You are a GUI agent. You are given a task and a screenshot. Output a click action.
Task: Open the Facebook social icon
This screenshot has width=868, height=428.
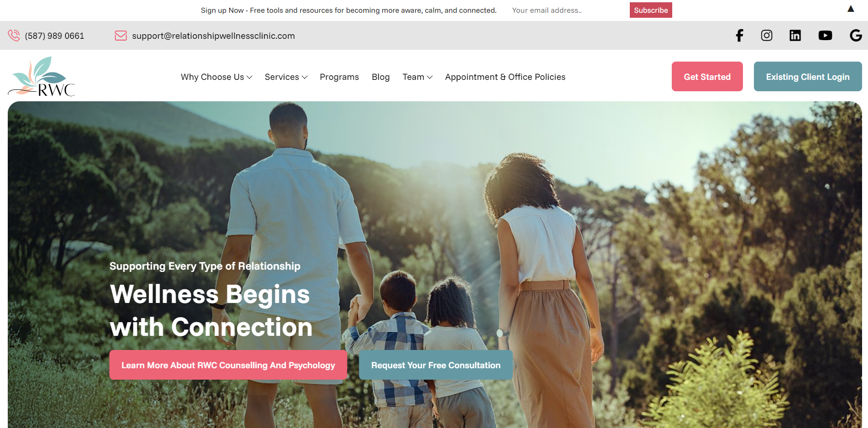click(739, 36)
